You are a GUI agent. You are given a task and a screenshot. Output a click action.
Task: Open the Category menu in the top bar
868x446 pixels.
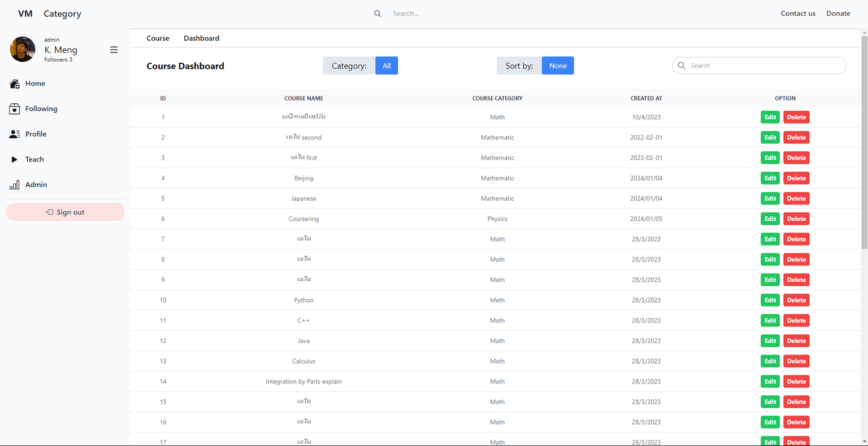coord(62,14)
